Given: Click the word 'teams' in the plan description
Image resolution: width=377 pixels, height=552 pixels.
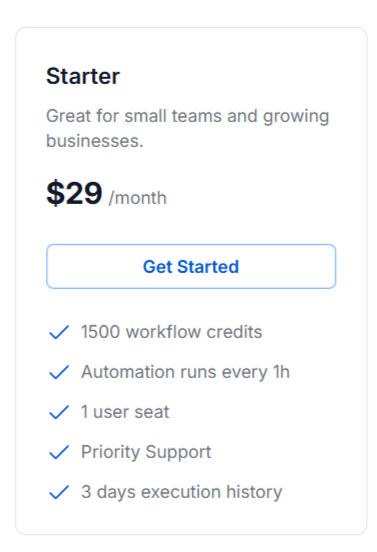Looking at the screenshot, I should coord(197,117).
